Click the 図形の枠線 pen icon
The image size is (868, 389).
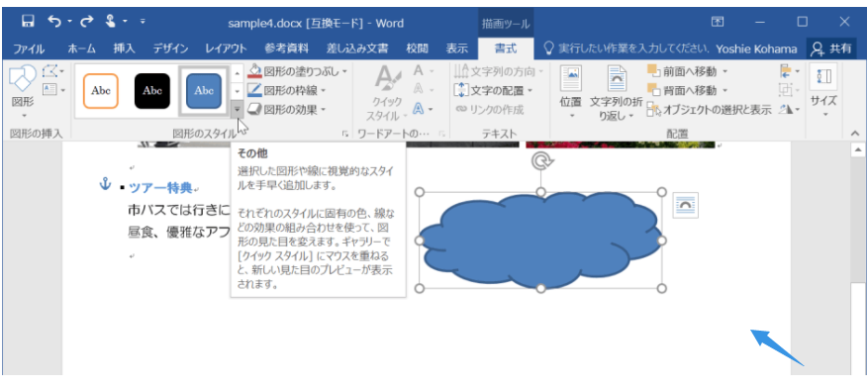pos(254,90)
